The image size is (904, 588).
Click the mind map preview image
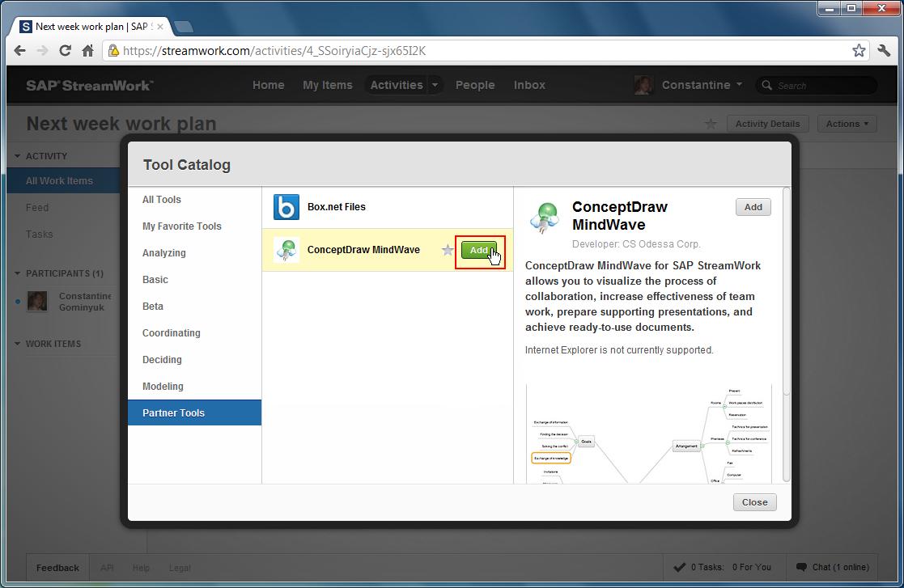point(648,434)
